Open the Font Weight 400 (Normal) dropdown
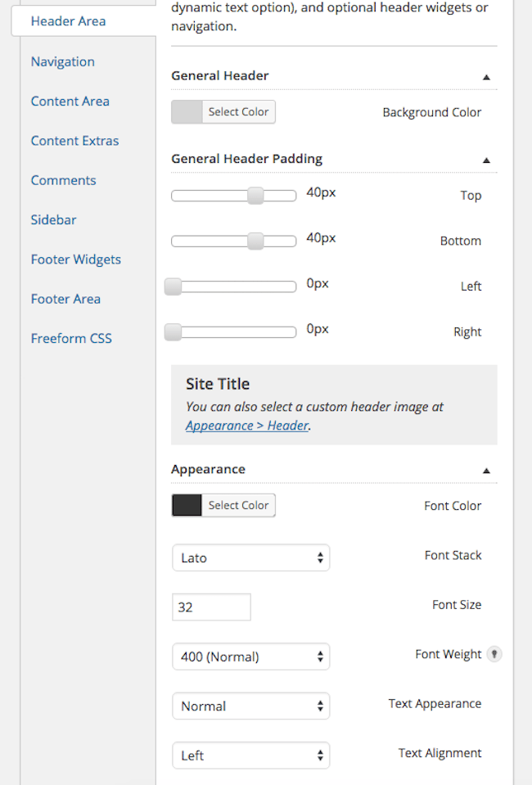The height and width of the screenshot is (785, 532). [x=250, y=656]
